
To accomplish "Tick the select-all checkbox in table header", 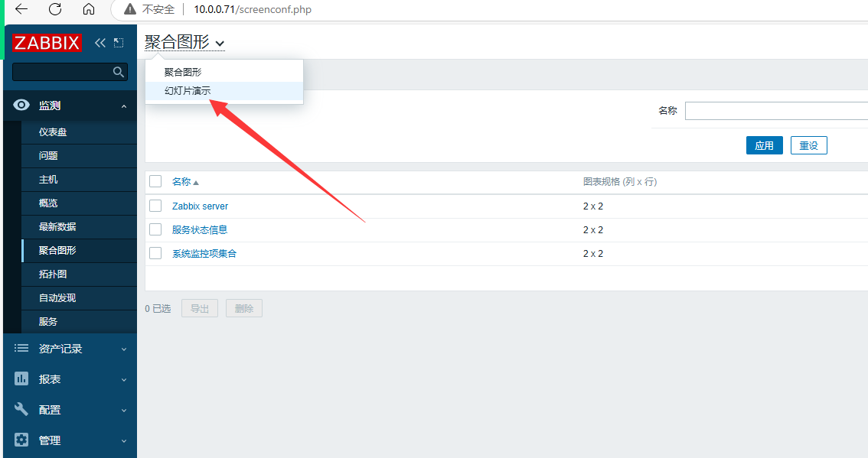I will [x=155, y=181].
